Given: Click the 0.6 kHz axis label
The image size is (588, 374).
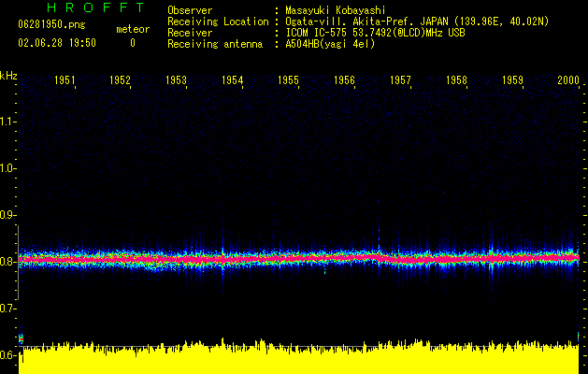Looking at the screenshot, I should click(7, 355).
